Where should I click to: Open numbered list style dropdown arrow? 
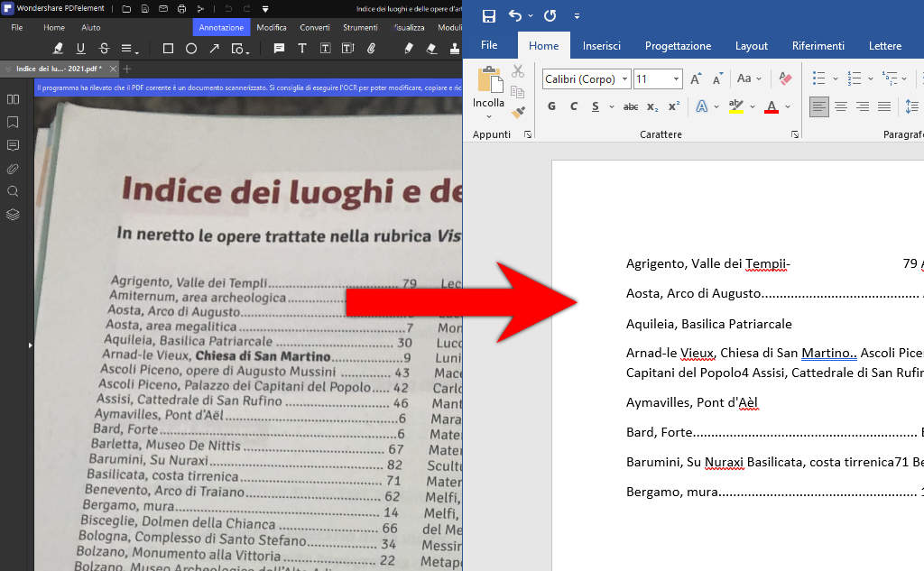tap(871, 78)
